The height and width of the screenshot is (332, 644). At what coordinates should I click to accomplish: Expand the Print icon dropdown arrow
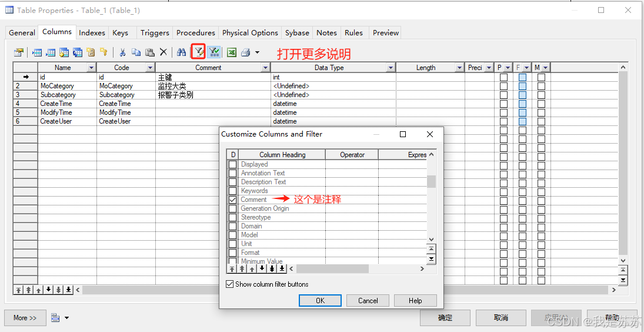click(x=257, y=52)
